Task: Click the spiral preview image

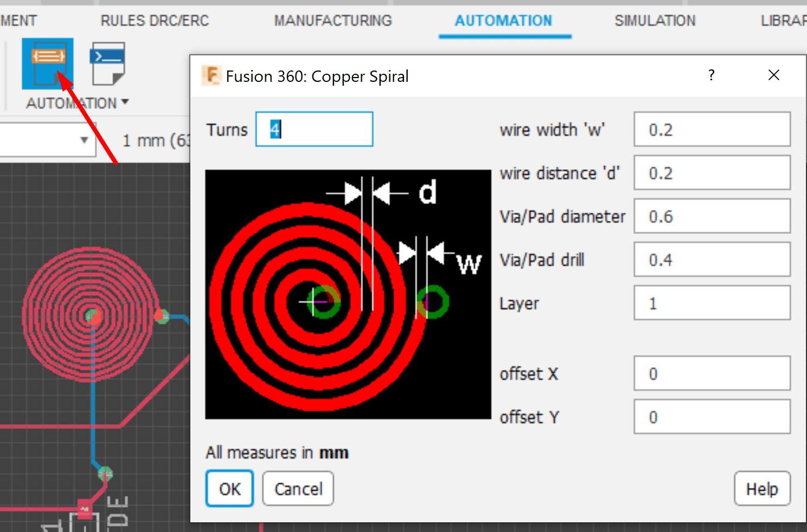Action: coord(348,294)
